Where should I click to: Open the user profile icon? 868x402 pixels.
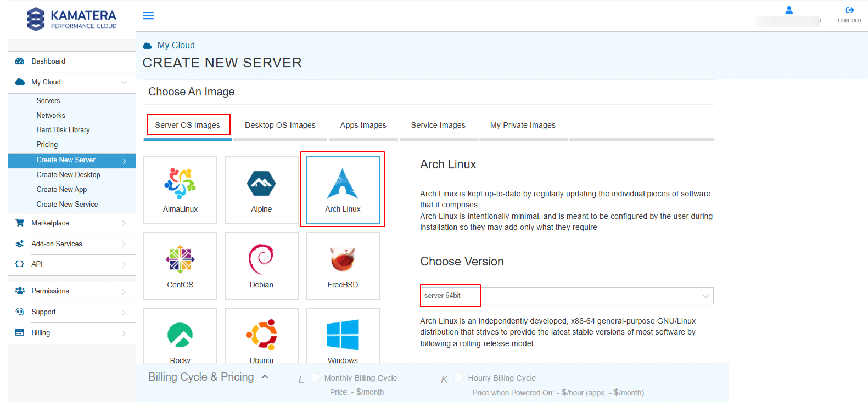(x=789, y=10)
